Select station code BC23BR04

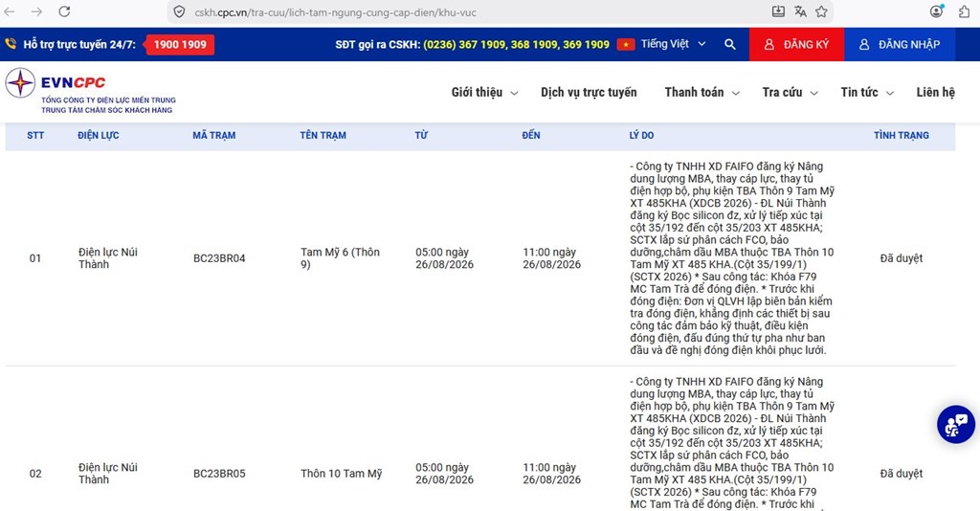tap(219, 258)
